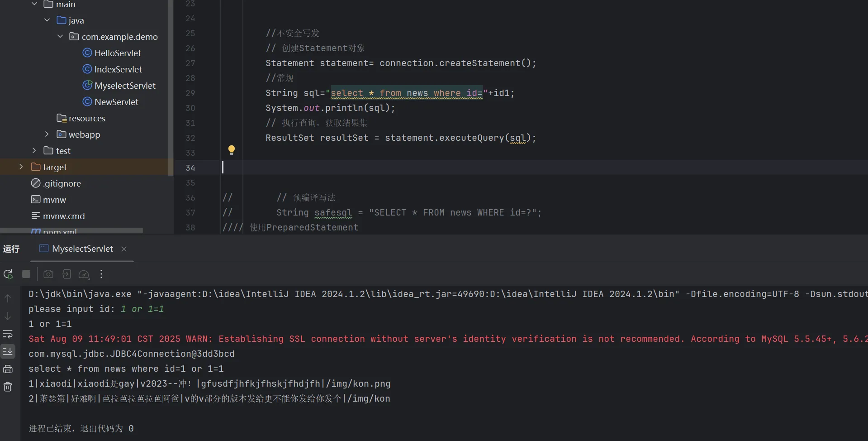Rerun the MyselectServlet program
The height and width of the screenshot is (441, 868).
8,274
